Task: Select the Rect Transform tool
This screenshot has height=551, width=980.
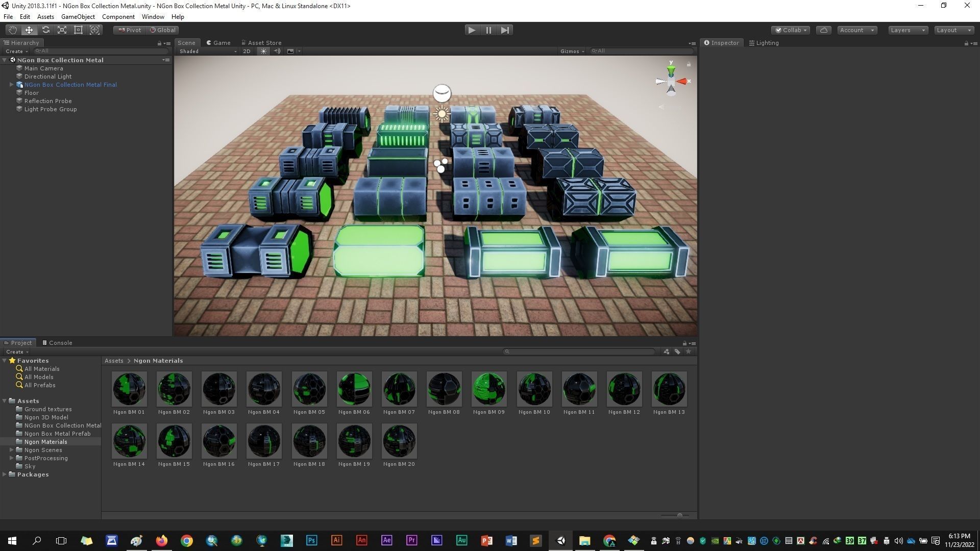Action: [x=78, y=30]
